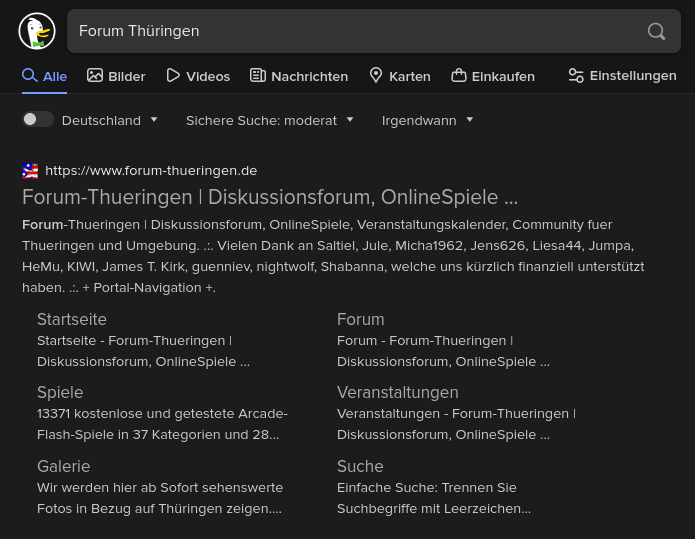Expand the Irgendwann time filter dropdown
695x539 pixels.
click(x=427, y=120)
